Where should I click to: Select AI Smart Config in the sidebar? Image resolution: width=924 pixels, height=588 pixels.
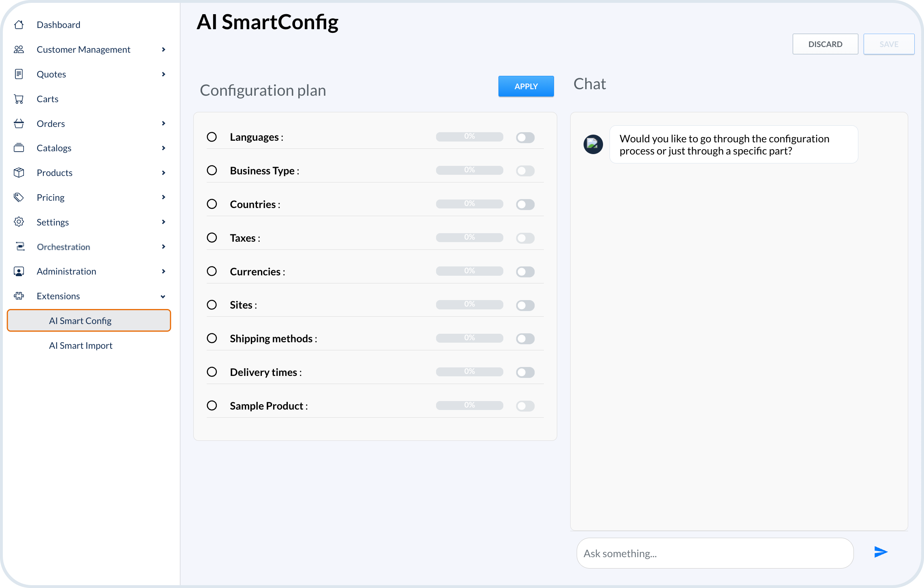pos(80,320)
